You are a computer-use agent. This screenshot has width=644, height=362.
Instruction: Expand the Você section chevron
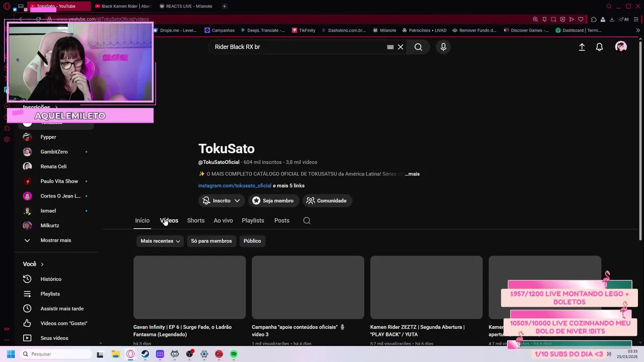[42, 264]
